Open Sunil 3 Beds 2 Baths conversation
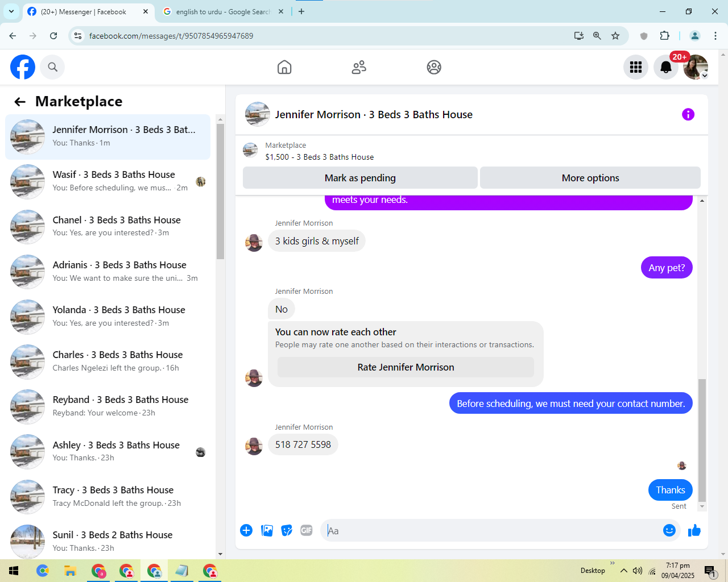The height and width of the screenshot is (582, 728). coord(107,542)
